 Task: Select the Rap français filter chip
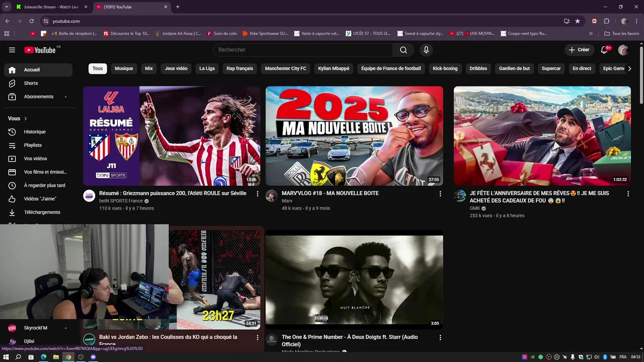point(239,68)
